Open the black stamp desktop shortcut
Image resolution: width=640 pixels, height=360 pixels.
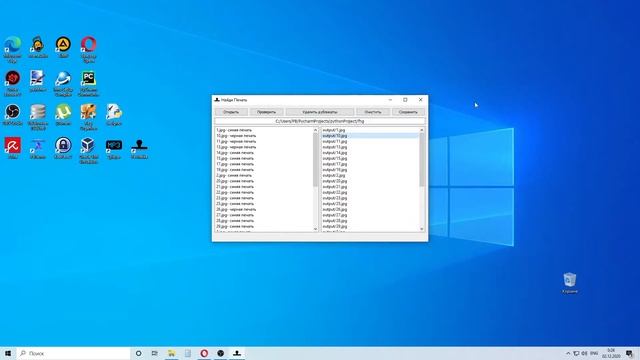pyautogui.click(x=139, y=148)
